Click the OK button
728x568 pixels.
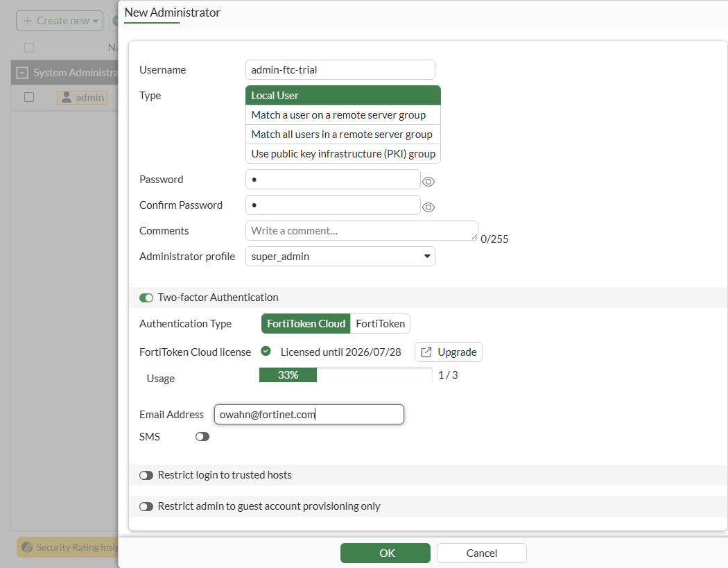tap(385, 553)
